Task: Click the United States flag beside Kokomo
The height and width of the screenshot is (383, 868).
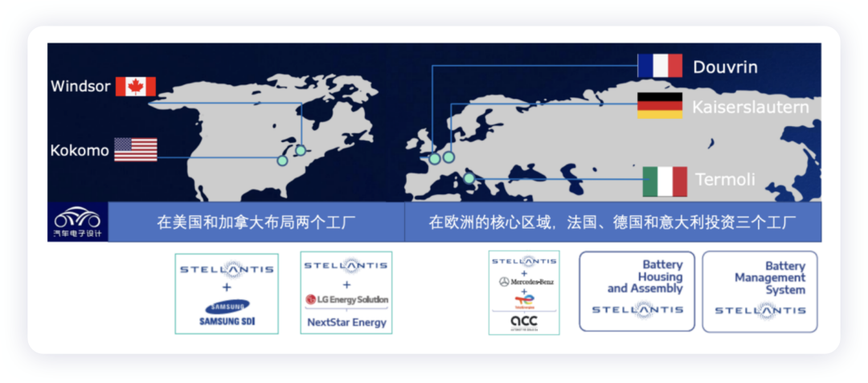Action: click(x=136, y=150)
